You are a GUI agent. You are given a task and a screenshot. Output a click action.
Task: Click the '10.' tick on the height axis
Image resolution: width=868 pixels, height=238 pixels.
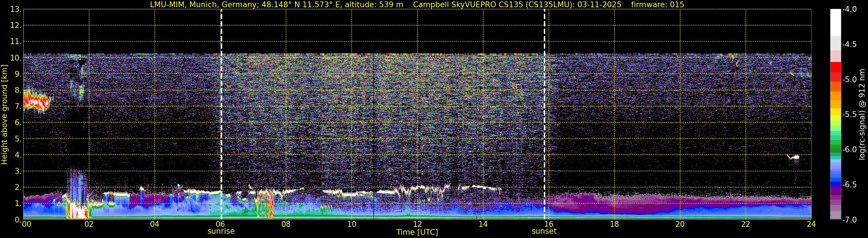(x=16, y=58)
